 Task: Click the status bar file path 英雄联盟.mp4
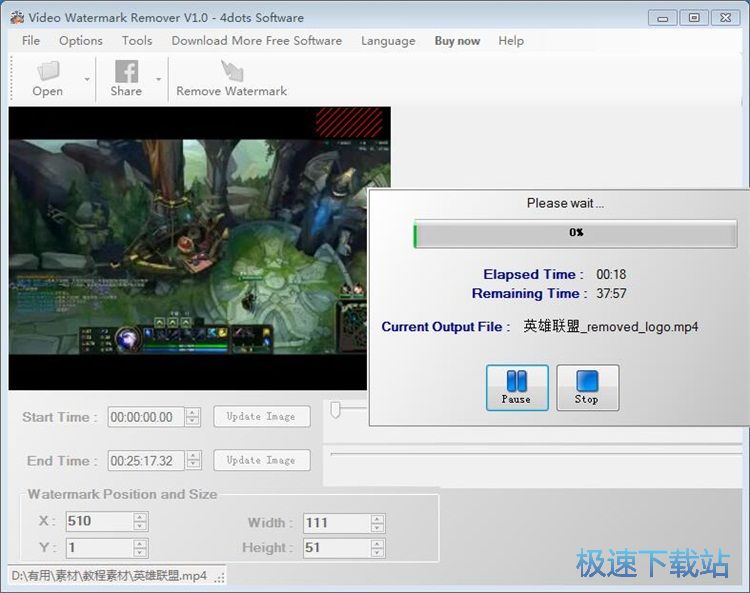pos(109,575)
